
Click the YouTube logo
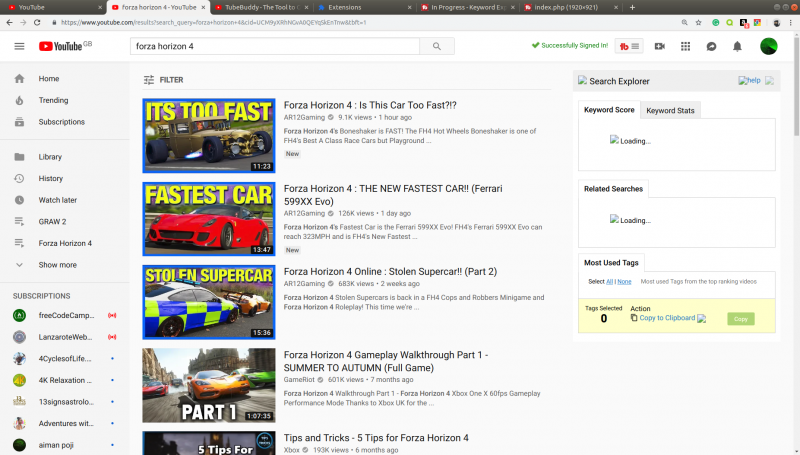point(60,46)
